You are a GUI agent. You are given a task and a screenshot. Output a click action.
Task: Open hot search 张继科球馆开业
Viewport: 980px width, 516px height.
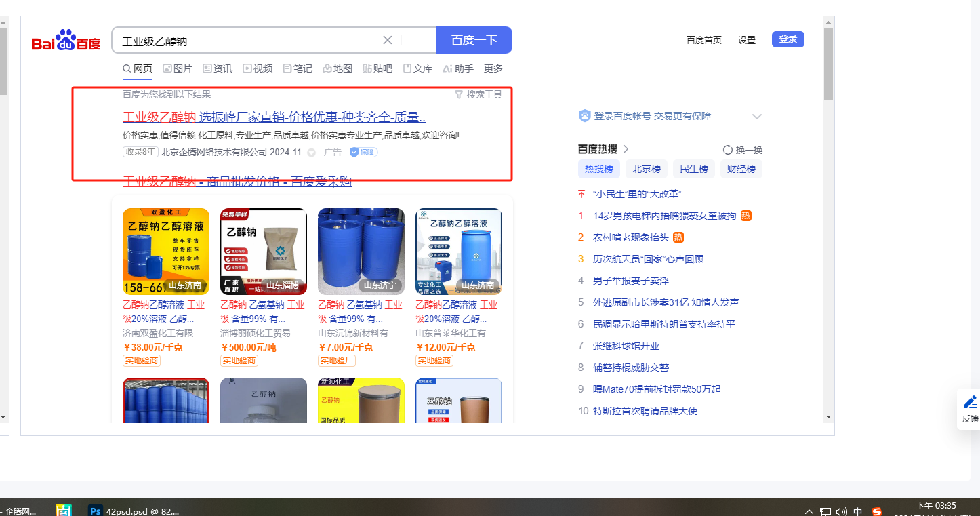pos(626,346)
